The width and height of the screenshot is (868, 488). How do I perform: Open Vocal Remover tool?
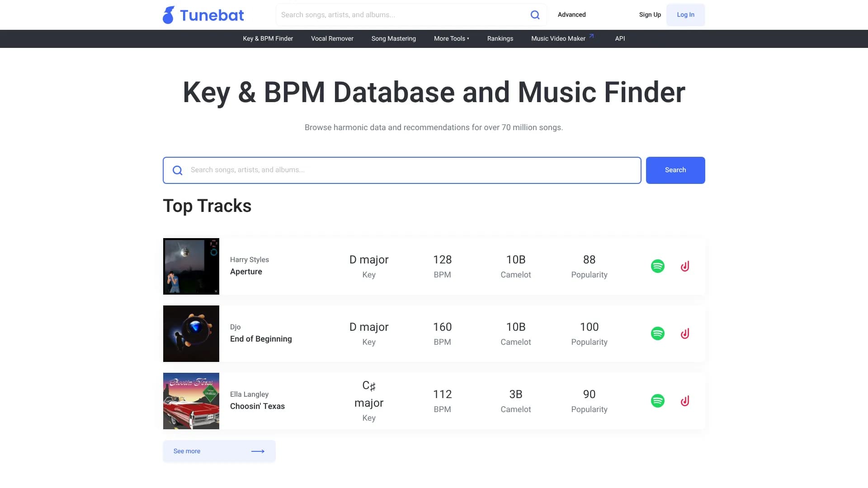tap(332, 39)
